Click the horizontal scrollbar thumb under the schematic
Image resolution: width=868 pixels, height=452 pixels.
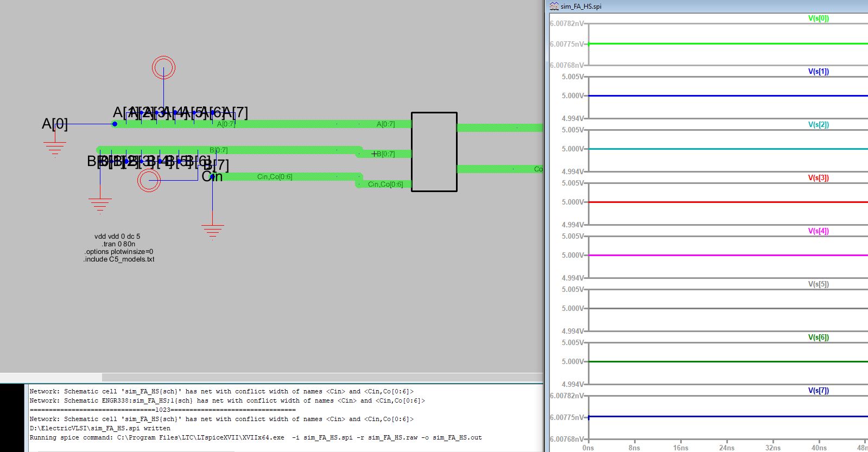point(51,377)
